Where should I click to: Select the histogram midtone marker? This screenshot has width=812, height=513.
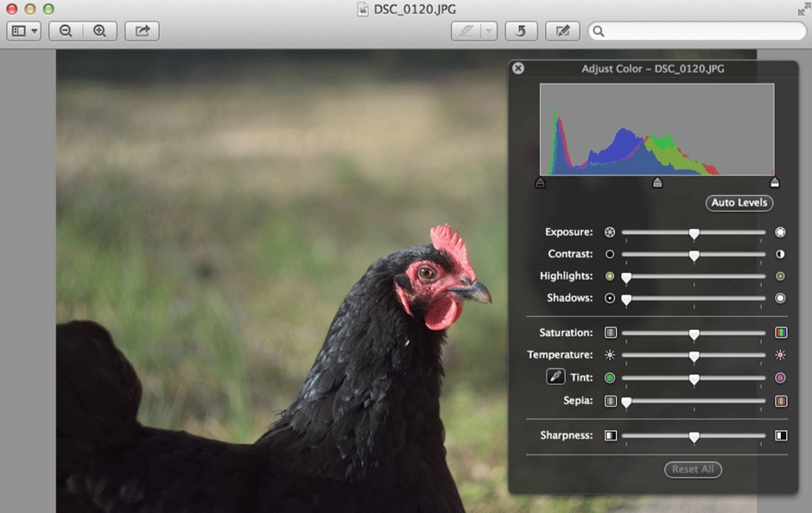coord(657,182)
